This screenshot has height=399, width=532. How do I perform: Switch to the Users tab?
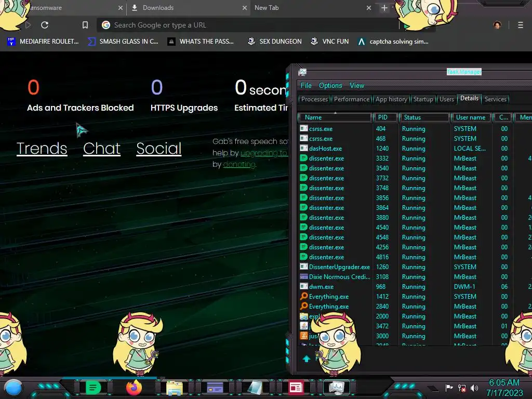446,99
